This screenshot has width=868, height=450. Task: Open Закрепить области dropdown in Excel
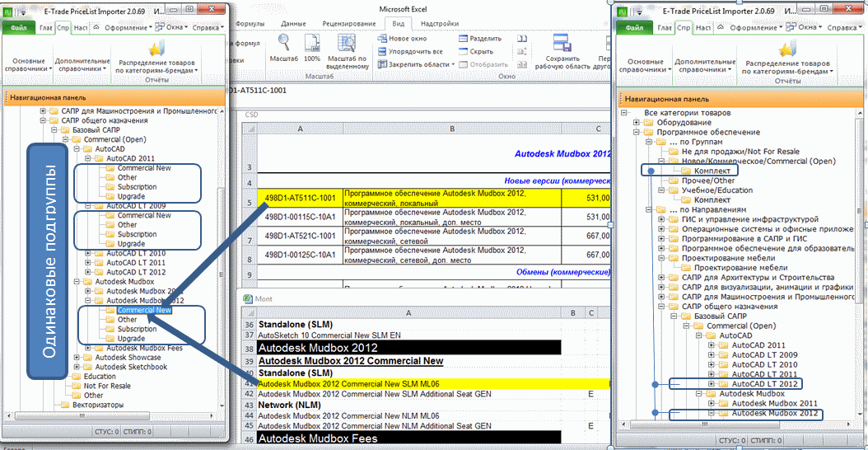pos(416,64)
